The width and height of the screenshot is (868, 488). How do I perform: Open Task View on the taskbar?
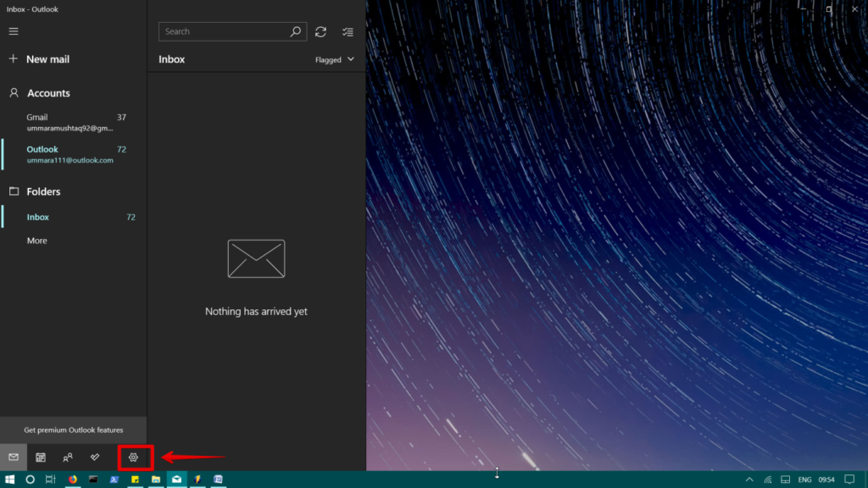point(50,480)
